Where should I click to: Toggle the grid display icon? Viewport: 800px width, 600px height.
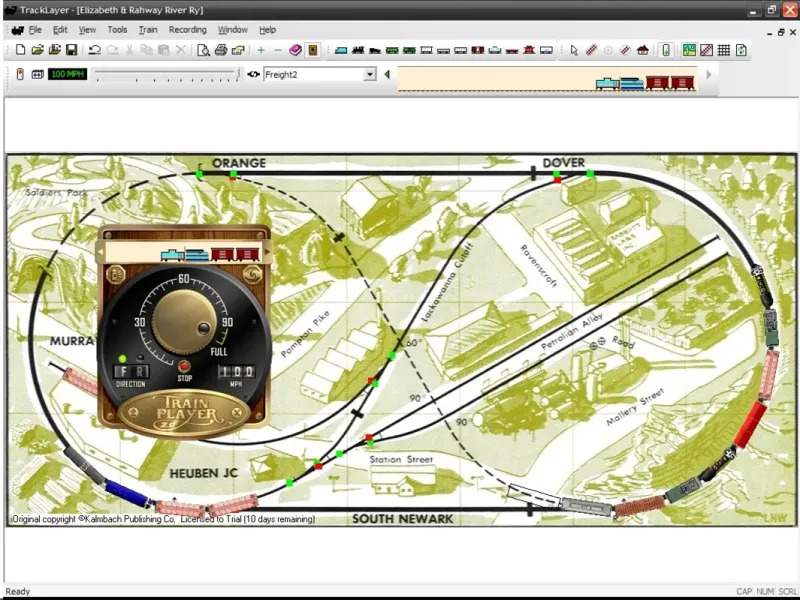[723, 50]
